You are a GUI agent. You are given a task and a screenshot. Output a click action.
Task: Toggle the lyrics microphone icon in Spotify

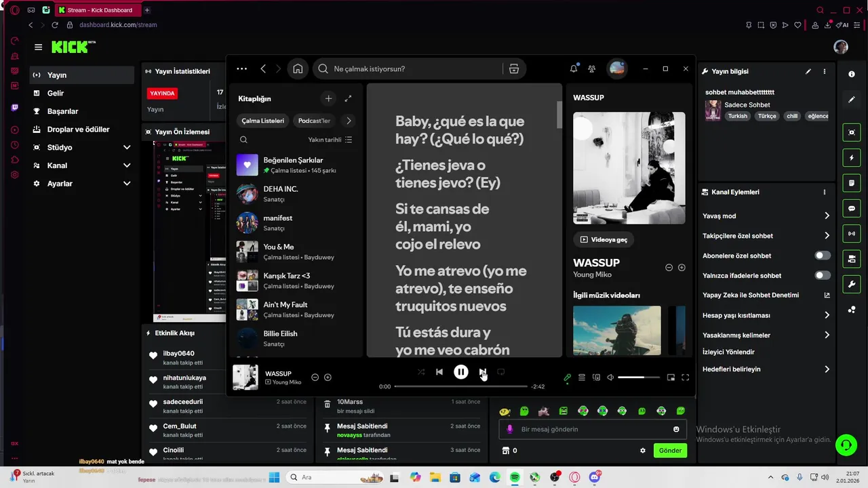pyautogui.click(x=568, y=378)
